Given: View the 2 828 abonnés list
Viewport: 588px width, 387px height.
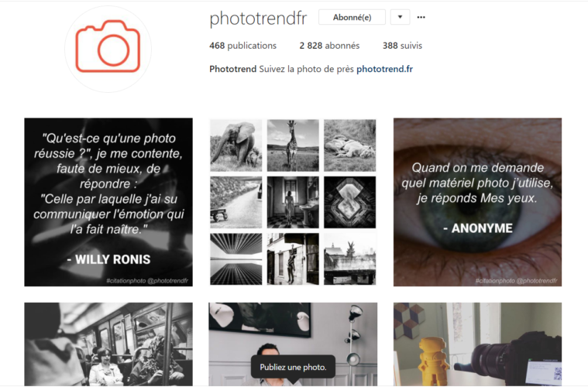Looking at the screenshot, I should pos(329,46).
